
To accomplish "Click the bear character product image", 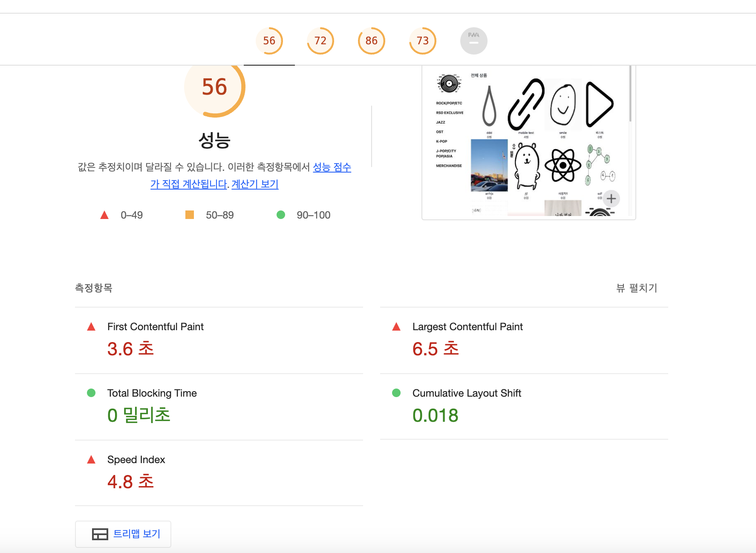I will tap(527, 166).
